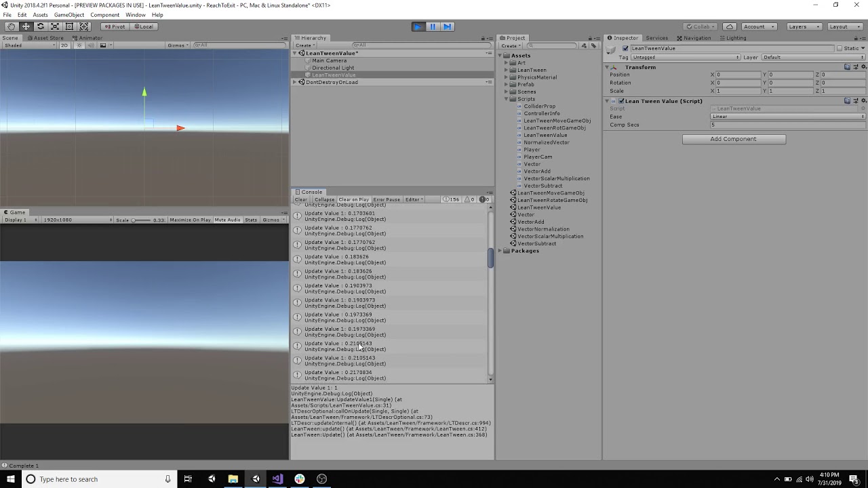Toggle Maximize On Play in Game view

tap(190, 220)
